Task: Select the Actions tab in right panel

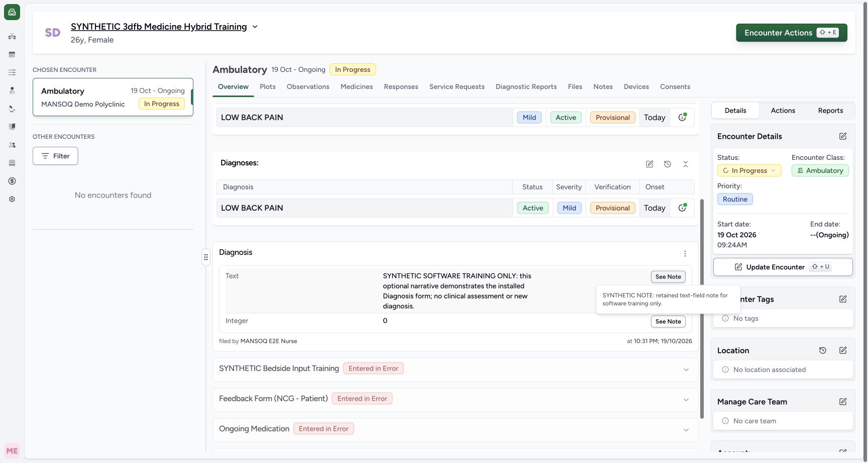Action: coord(783,111)
